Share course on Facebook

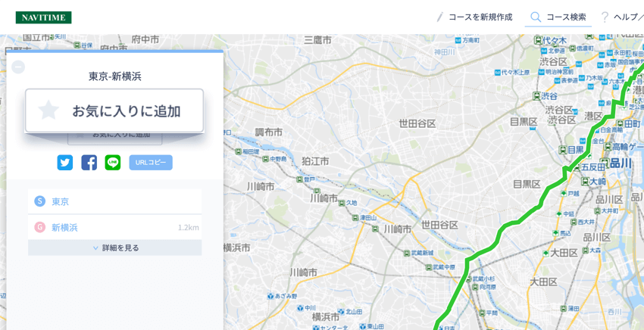pos(89,163)
